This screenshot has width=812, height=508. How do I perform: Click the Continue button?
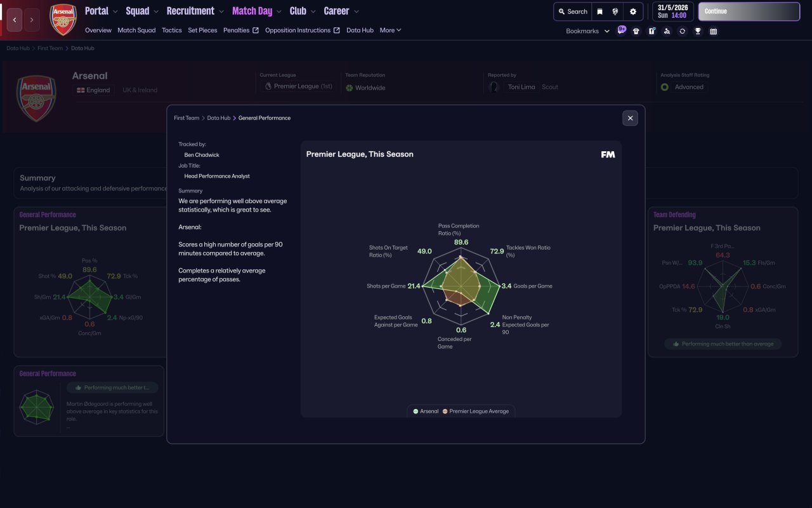(749, 11)
